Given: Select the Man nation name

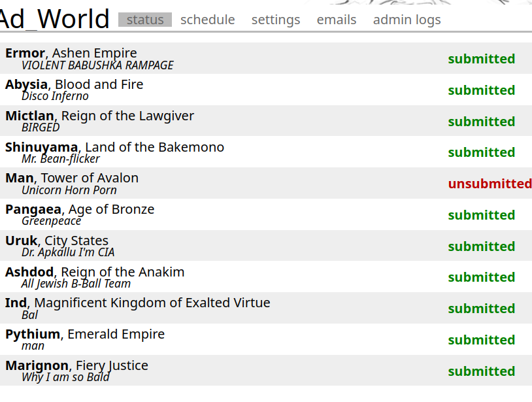Looking at the screenshot, I should click(x=20, y=178).
